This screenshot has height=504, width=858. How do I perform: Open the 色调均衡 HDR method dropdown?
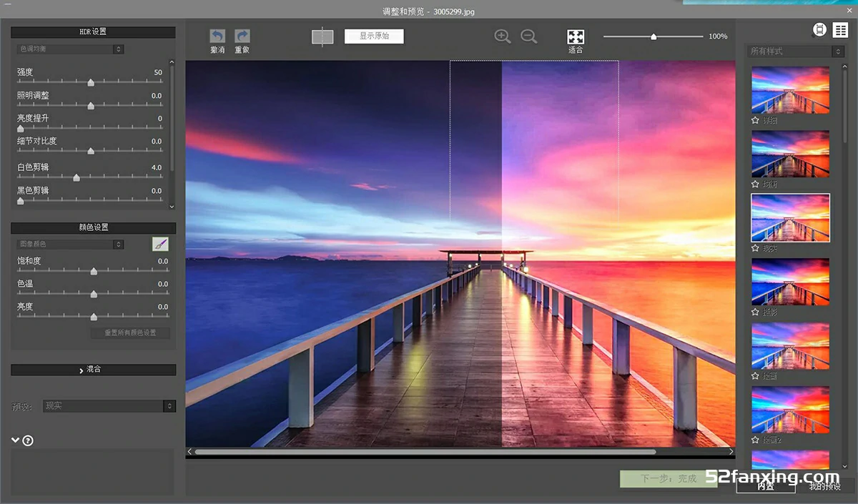point(70,49)
